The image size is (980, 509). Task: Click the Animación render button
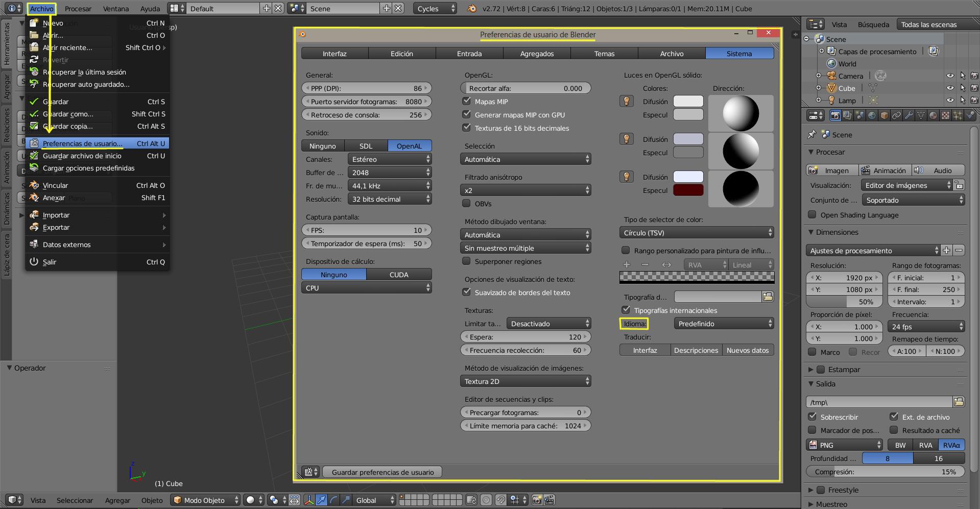(x=884, y=170)
